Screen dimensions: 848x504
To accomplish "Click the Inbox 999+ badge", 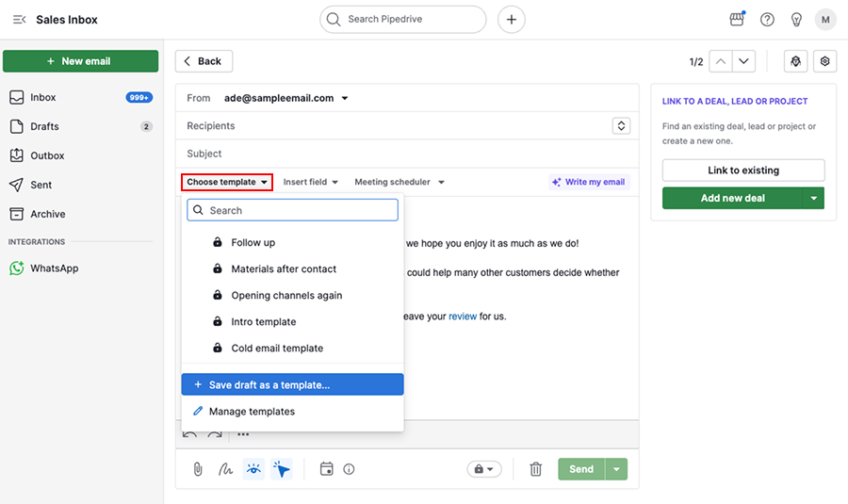I will (x=139, y=97).
